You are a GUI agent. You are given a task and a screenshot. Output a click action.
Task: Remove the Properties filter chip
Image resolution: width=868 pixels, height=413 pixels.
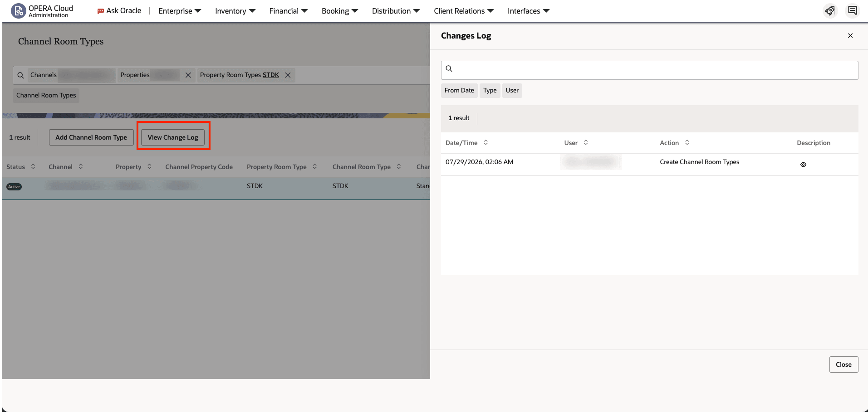188,75
